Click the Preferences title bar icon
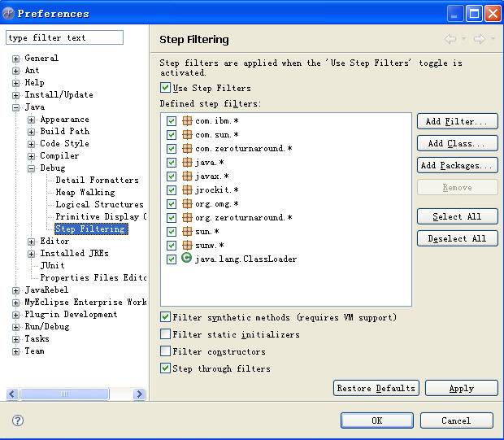504x440 pixels. [x=8, y=14]
